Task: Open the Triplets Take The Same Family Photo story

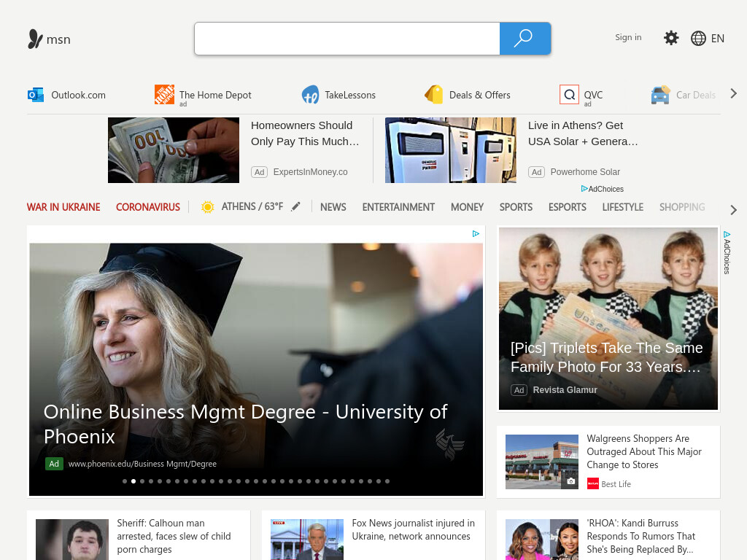Action: pos(606,357)
